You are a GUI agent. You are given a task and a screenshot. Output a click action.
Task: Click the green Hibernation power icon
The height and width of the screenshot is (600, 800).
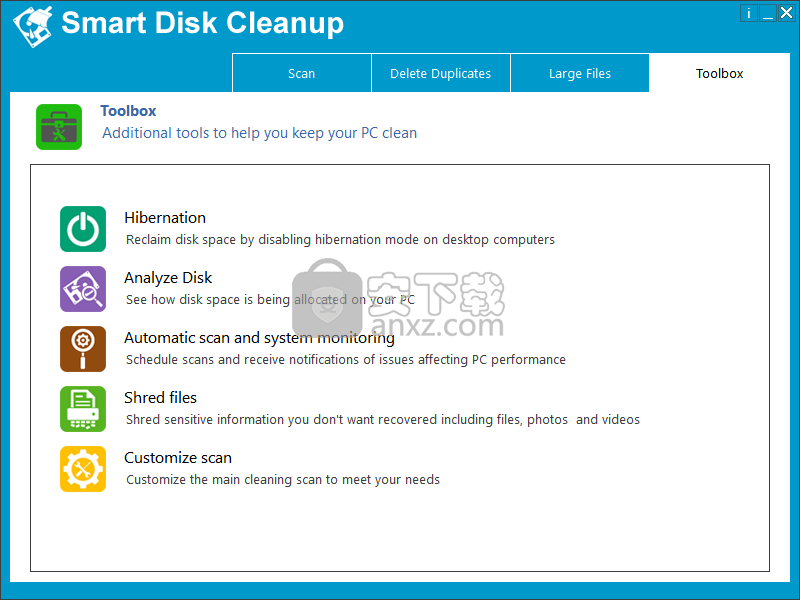click(x=83, y=229)
